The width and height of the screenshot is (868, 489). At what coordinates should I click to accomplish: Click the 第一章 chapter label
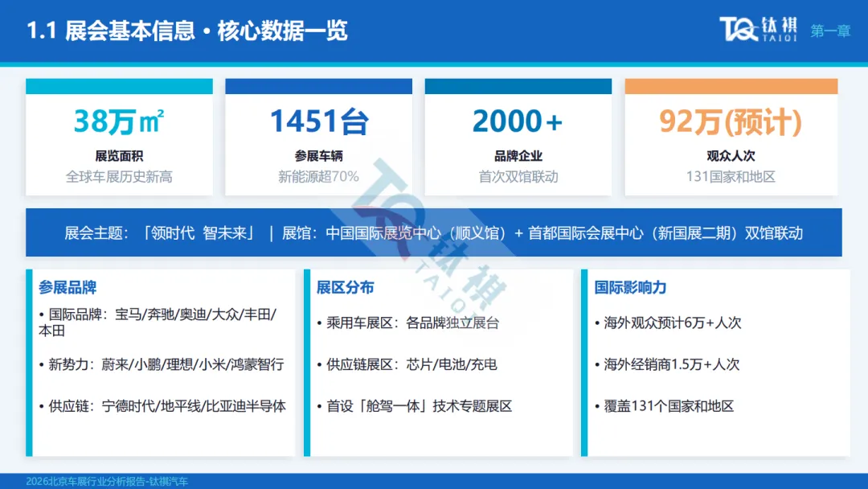[x=830, y=31]
